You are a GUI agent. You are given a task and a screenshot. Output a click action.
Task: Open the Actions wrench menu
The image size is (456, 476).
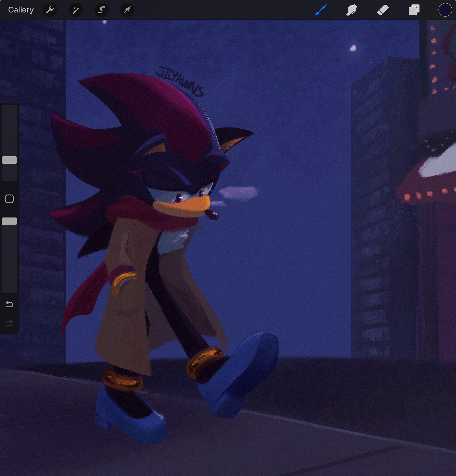pyautogui.click(x=50, y=10)
